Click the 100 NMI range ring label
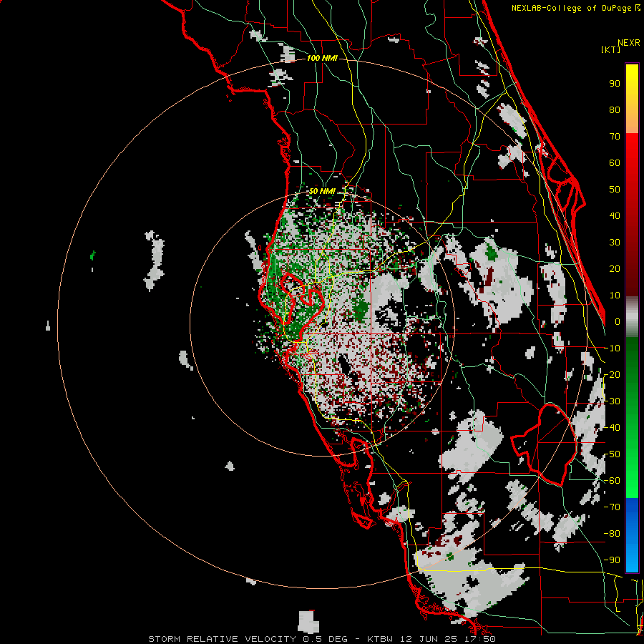Screen dimensions: 644x644 [x=322, y=59]
